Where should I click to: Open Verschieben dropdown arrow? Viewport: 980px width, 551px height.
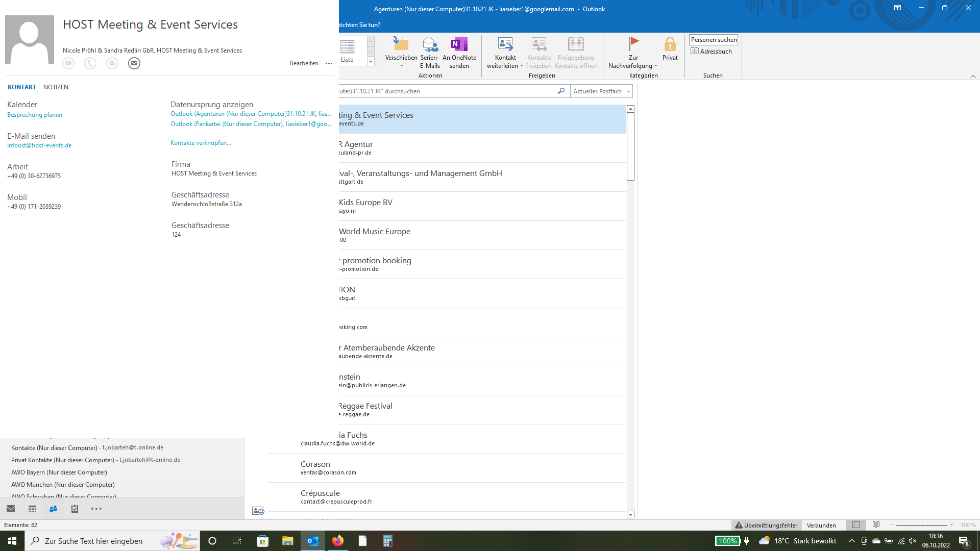(x=402, y=66)
